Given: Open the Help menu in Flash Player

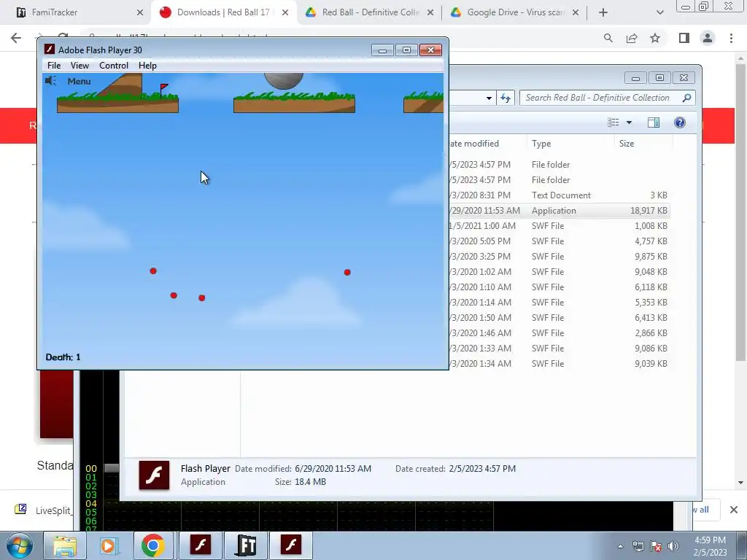Looking at the screenshot, I should pos(147,66).
